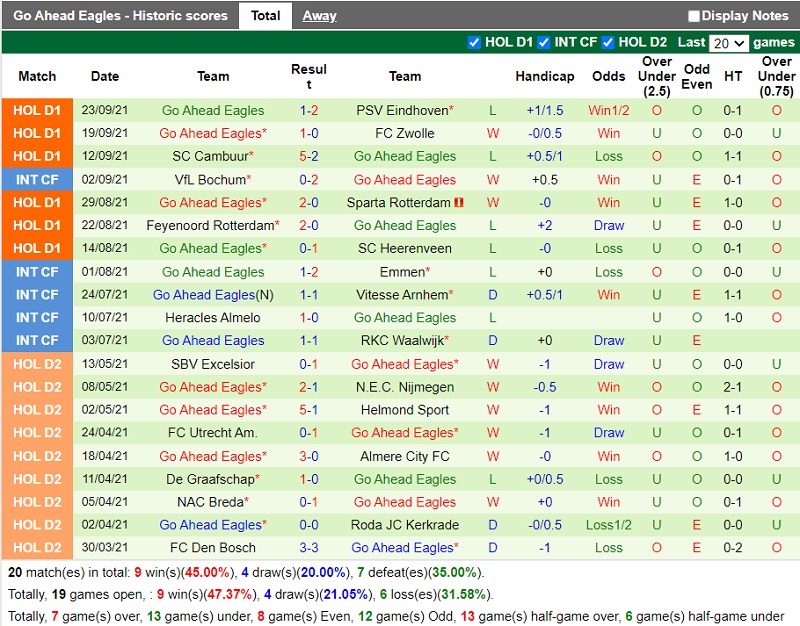Click the Vitesse Arnhem team name
Image resolution: width=800 pixels, height=626 pixels.
[404, 294]
